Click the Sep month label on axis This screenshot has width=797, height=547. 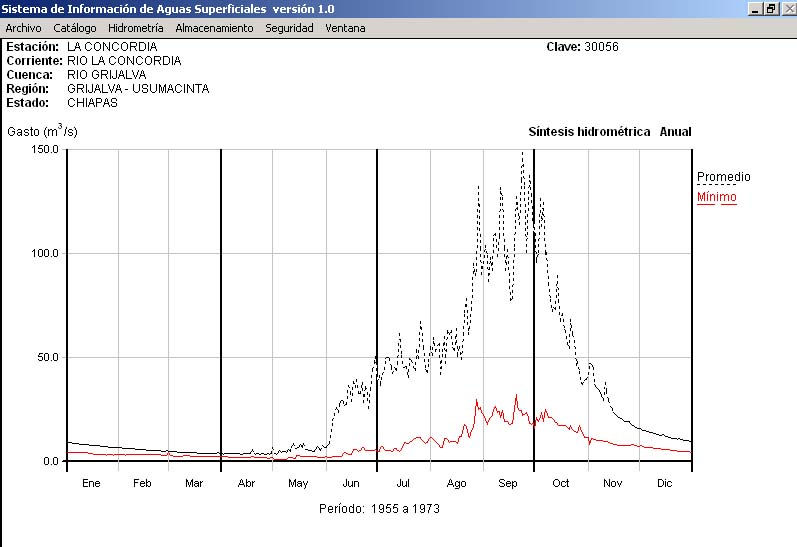point(508,484)
